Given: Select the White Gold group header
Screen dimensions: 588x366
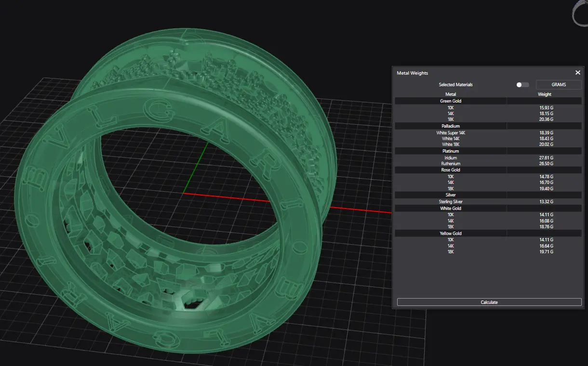Looking at the screenshot, I should (x=451, y=209).
